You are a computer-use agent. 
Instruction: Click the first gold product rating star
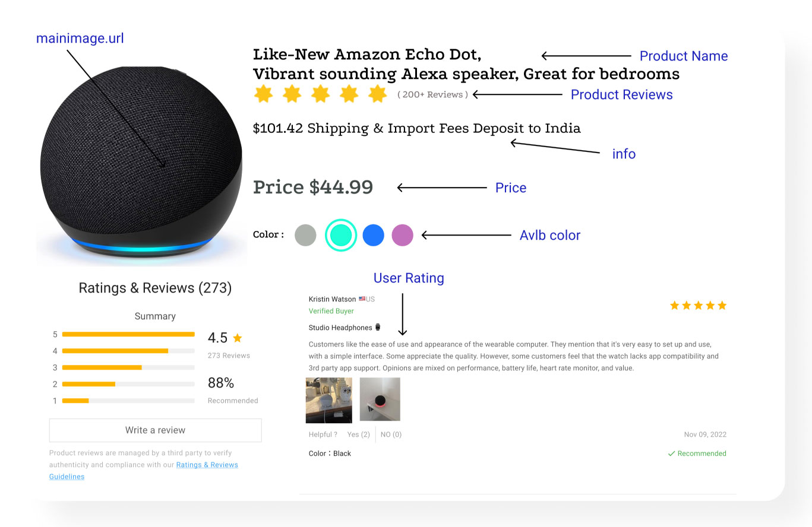(263, 94)
